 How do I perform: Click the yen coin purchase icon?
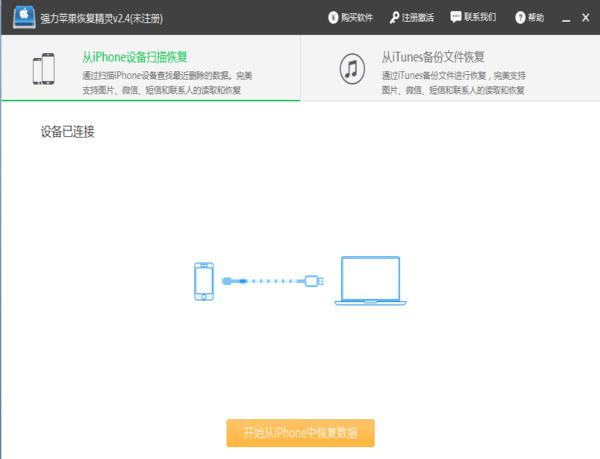[x=333, y=17]
